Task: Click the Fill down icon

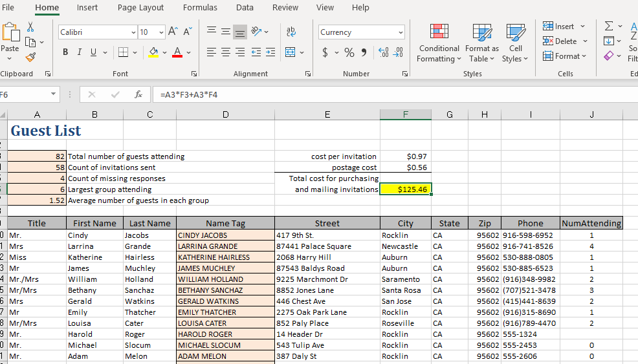Action: (x=609, y=41)
